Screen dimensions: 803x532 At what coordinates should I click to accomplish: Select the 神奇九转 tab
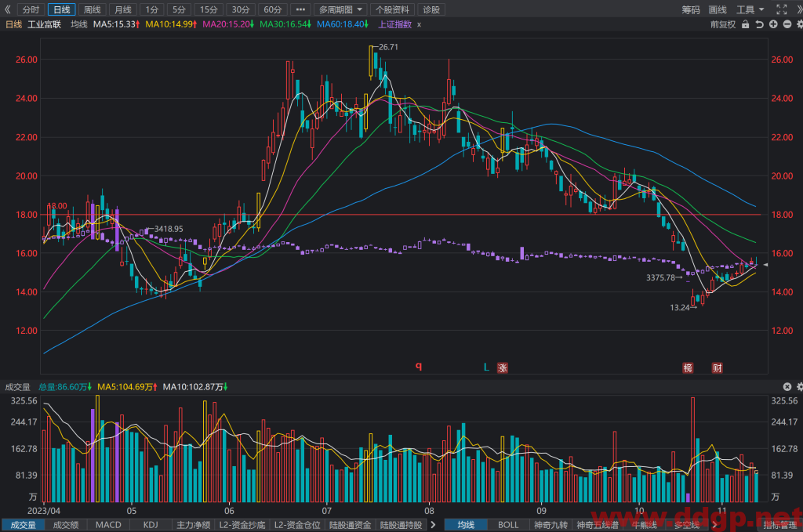[550, 525]
